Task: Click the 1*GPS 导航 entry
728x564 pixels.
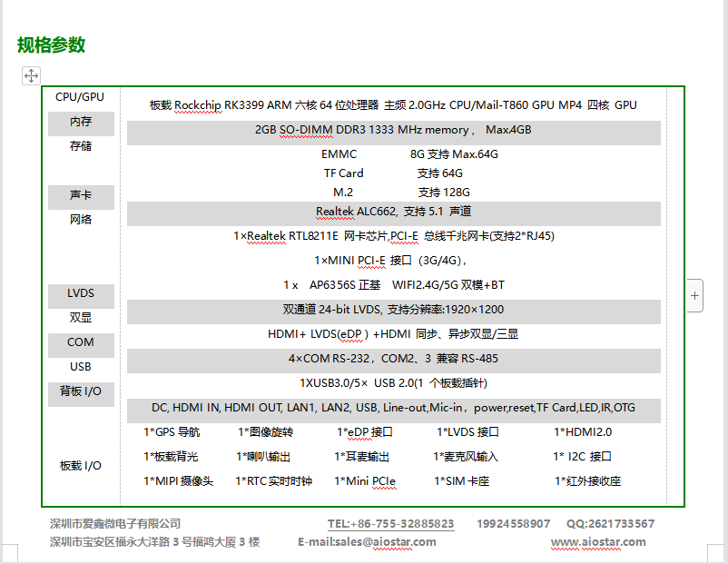Action: [x=172, y=432]
